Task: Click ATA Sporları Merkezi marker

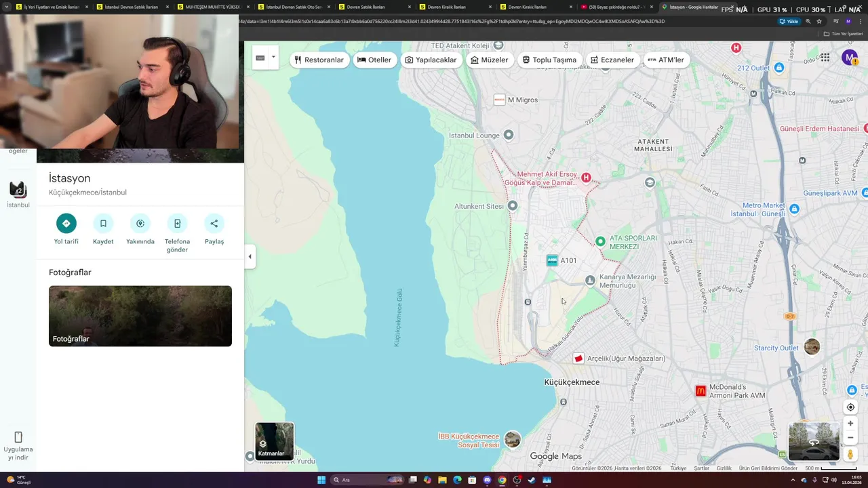Action: pos(600,241)
